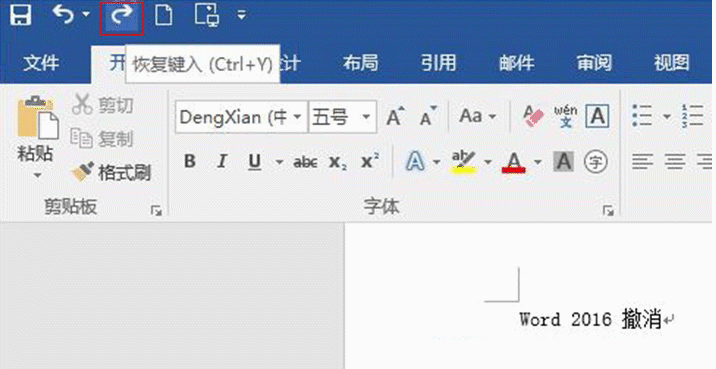Expand the 粘贴 options arrow
This screenshot has height=369, width=716.
(x=37, y=175)
